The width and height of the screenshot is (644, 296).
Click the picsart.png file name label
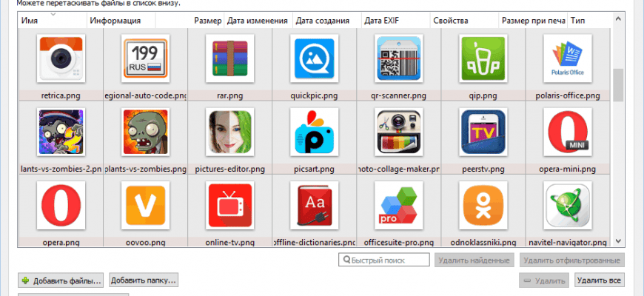314,169
